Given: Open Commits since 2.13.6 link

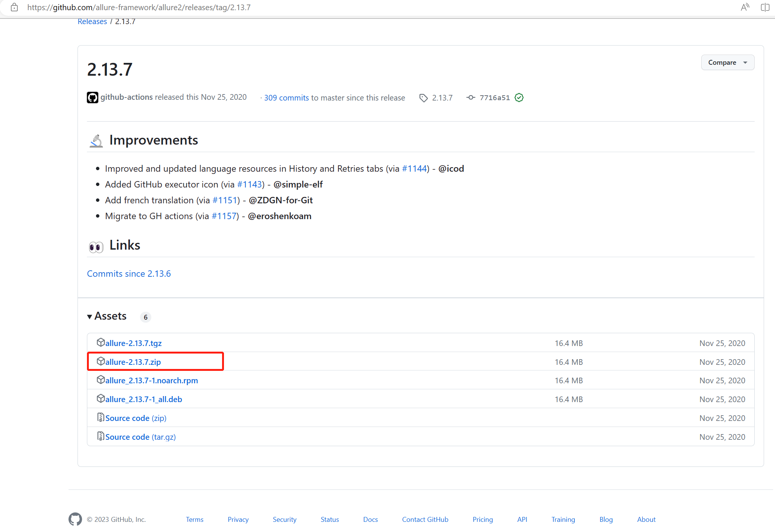Looking at the screenshot, I should tap(129, 274).
